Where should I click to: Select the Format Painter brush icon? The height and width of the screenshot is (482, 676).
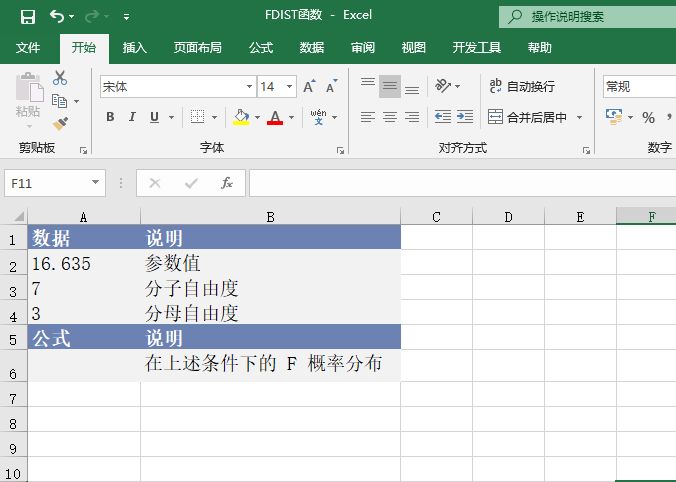click(x=60, y=124)
